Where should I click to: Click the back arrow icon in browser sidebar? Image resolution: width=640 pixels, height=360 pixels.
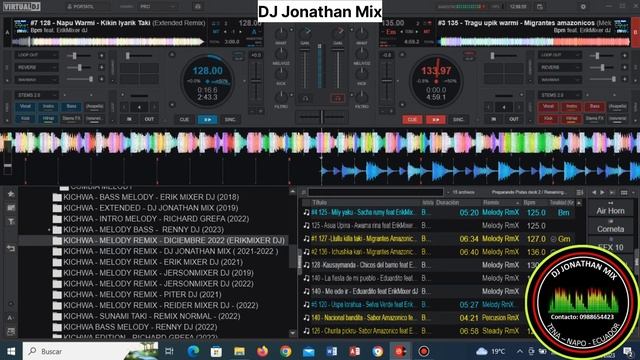11,248
